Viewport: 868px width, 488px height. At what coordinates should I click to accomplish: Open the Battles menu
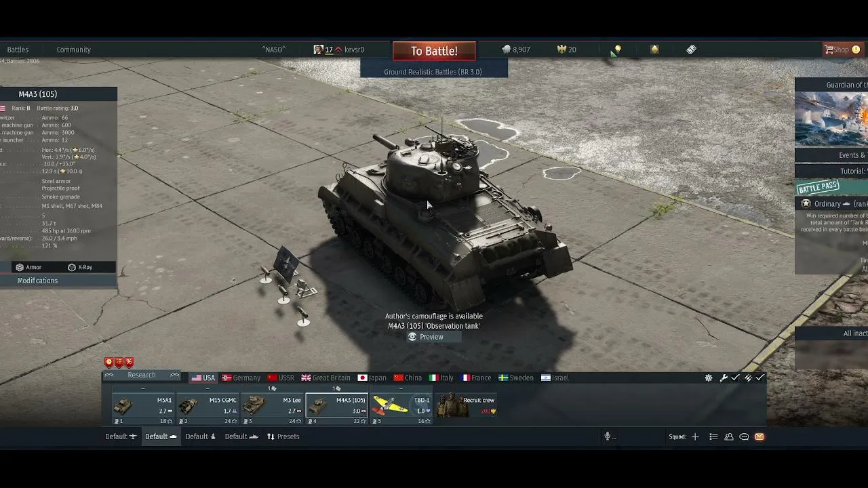pyautogui.click(x=18, y=49)
